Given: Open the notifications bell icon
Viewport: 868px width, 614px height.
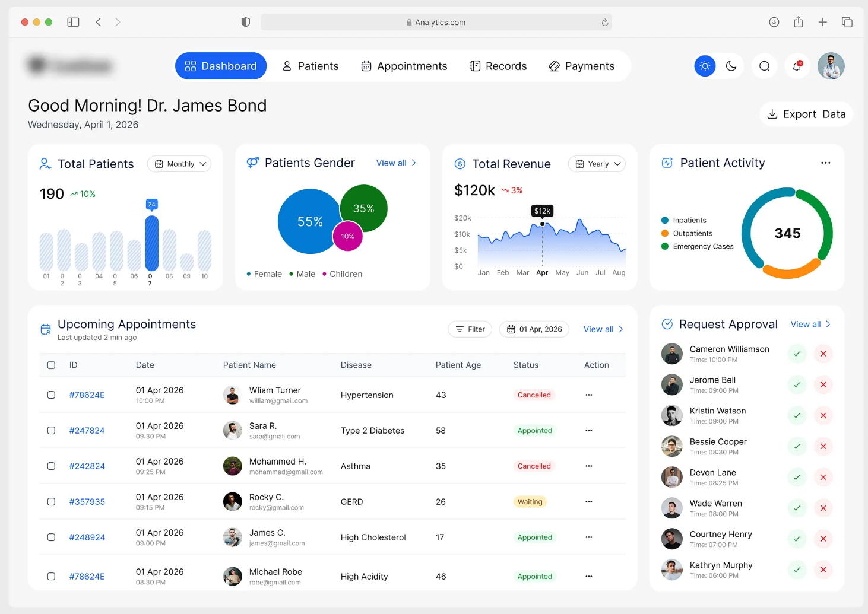Looking at the screenshot, I should point(797,66).
